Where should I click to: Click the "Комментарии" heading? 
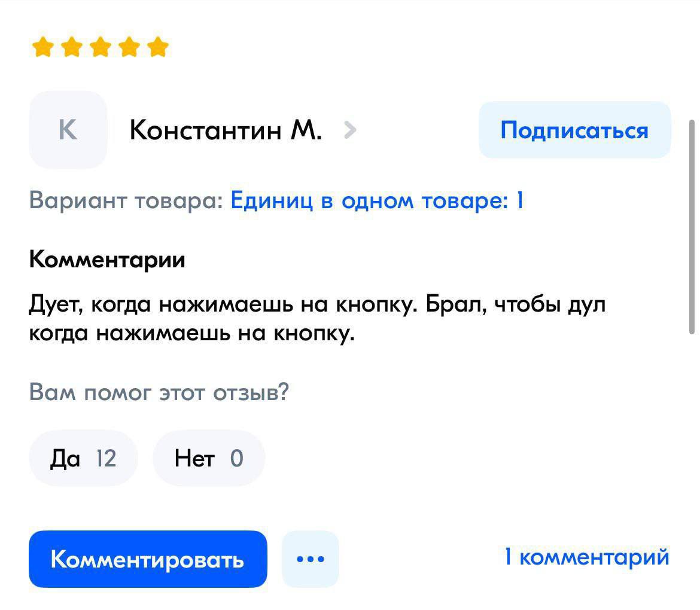107,260
